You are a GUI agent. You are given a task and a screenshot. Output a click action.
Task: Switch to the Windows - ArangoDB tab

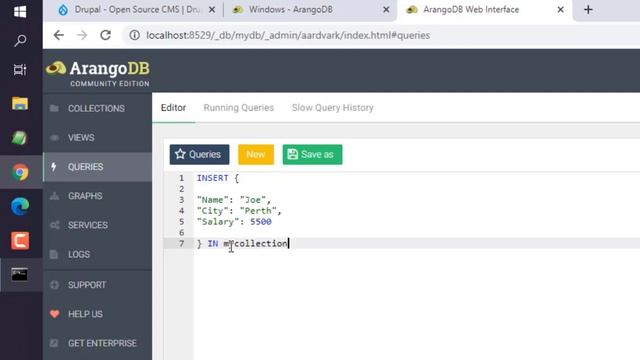pos(310,10)
